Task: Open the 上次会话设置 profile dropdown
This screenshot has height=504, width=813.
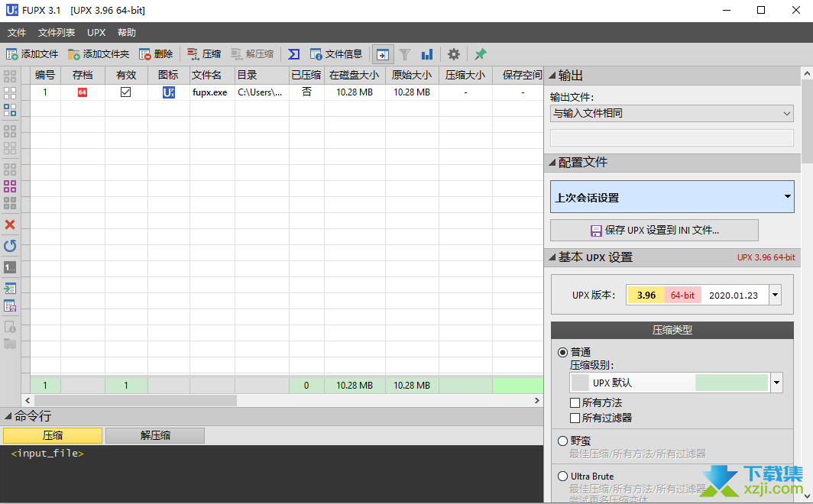Action: (672, 197)
